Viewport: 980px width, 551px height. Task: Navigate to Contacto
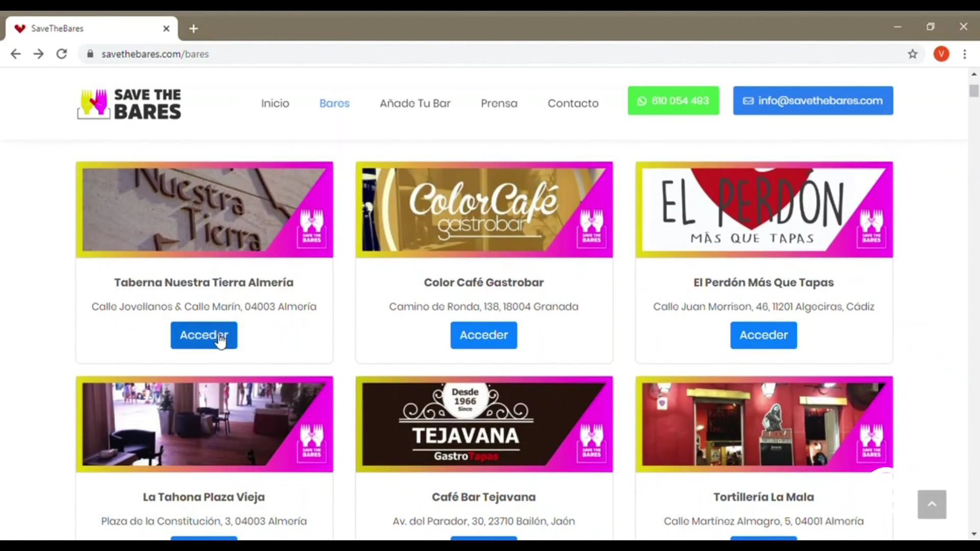click(573, 104)
